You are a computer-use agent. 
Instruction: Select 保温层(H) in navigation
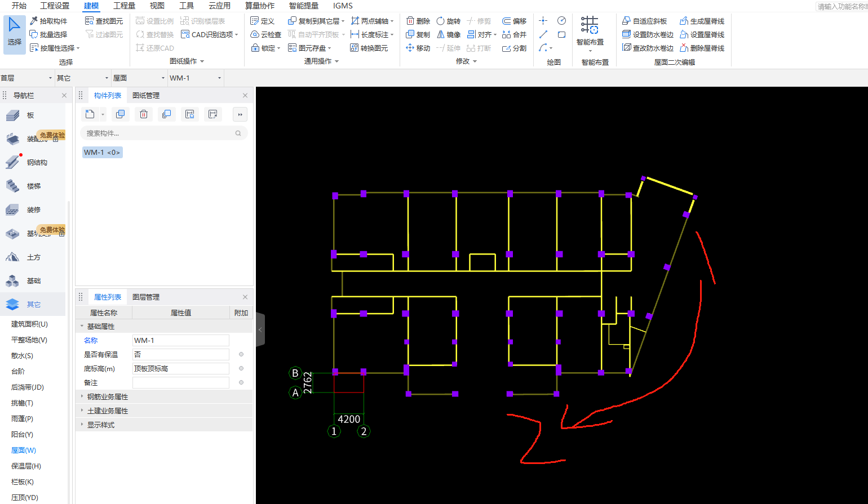coord(26,466)
